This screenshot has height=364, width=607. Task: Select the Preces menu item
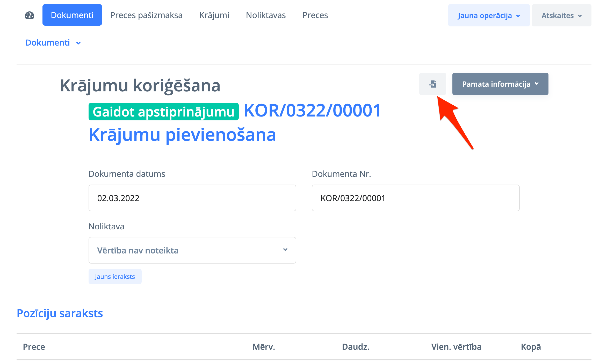315,15
